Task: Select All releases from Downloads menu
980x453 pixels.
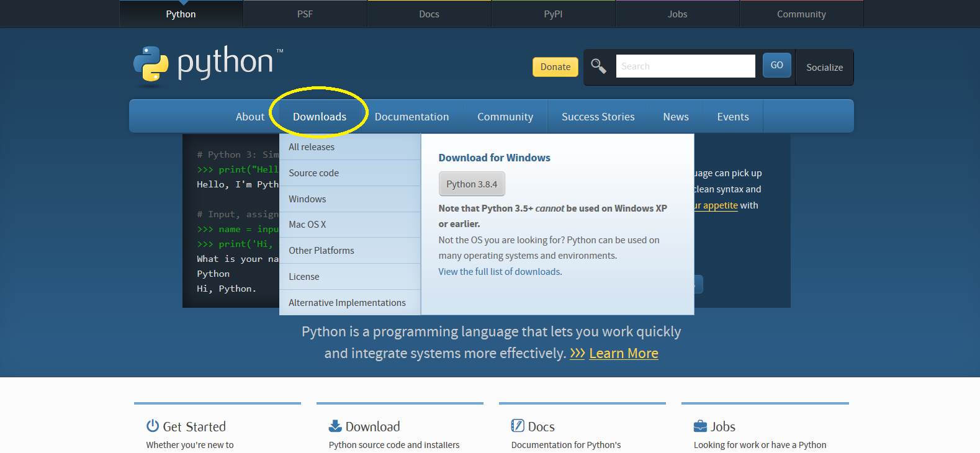Action: pos(350,147)
